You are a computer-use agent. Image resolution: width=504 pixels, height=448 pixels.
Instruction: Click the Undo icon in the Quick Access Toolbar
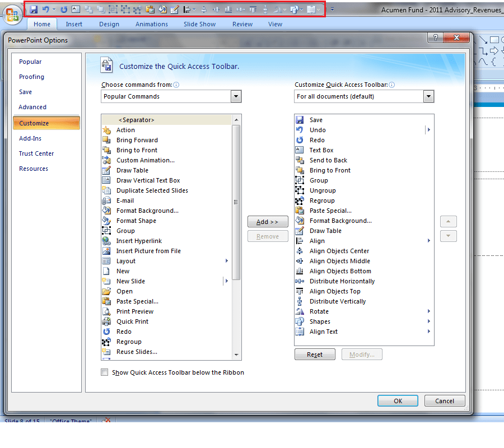46,10
